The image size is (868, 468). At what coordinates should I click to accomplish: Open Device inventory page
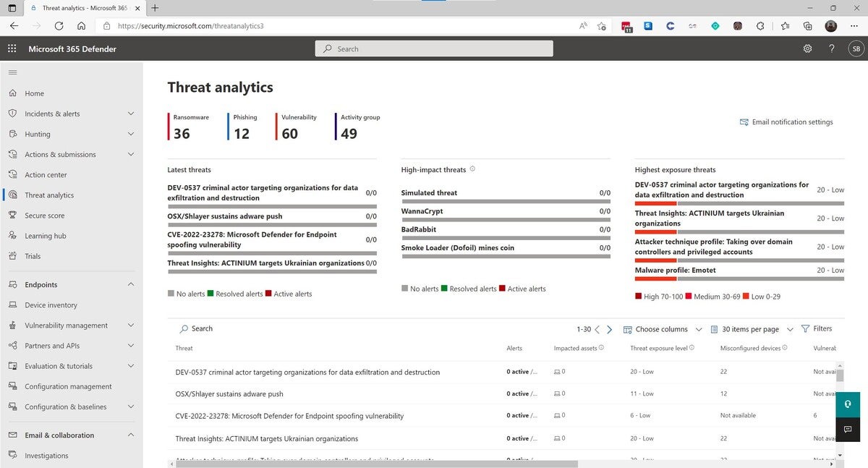tap(51, 305)
